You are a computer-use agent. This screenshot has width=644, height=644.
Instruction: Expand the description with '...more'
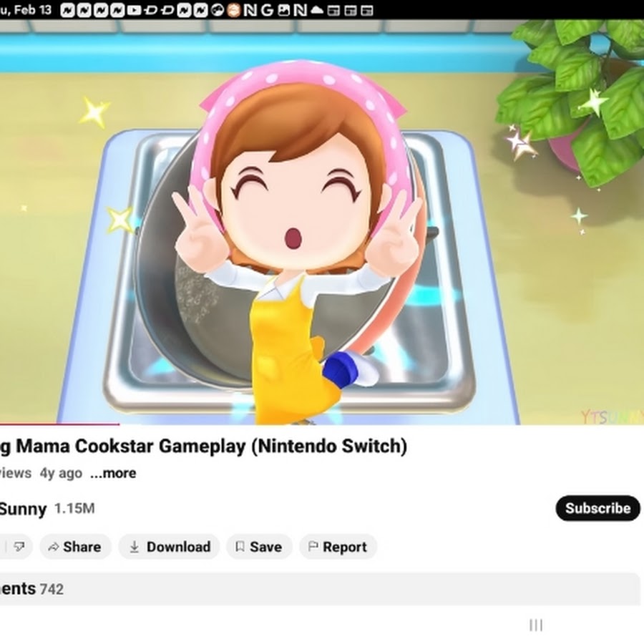point(113,473)
